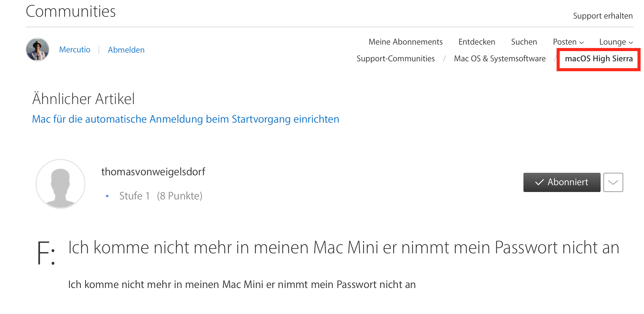This screenshot has height=314, width=644.
Task: Open the Entdecken menu item
Action: point(477,42)
